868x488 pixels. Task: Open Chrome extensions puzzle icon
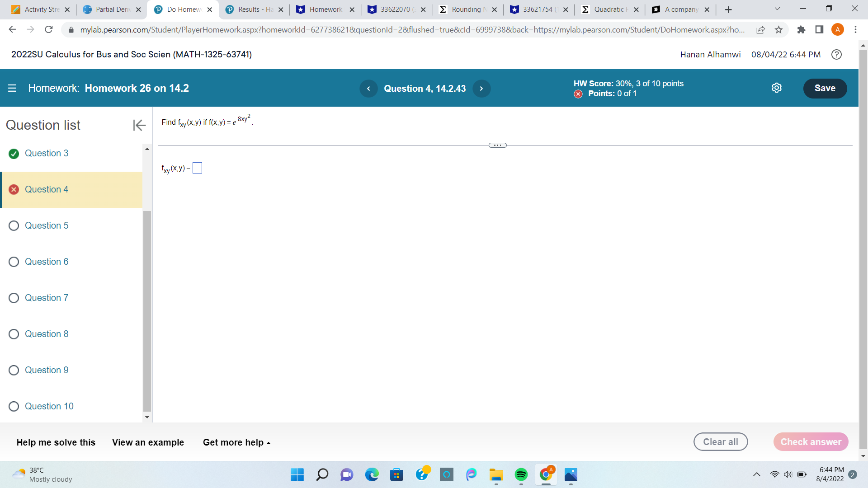(x=801, y=30)
